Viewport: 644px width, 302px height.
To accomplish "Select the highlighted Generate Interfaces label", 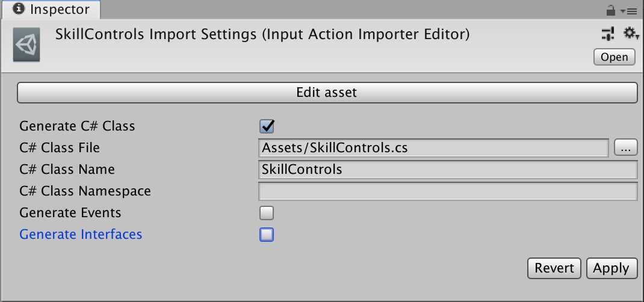I will [81, 234].
